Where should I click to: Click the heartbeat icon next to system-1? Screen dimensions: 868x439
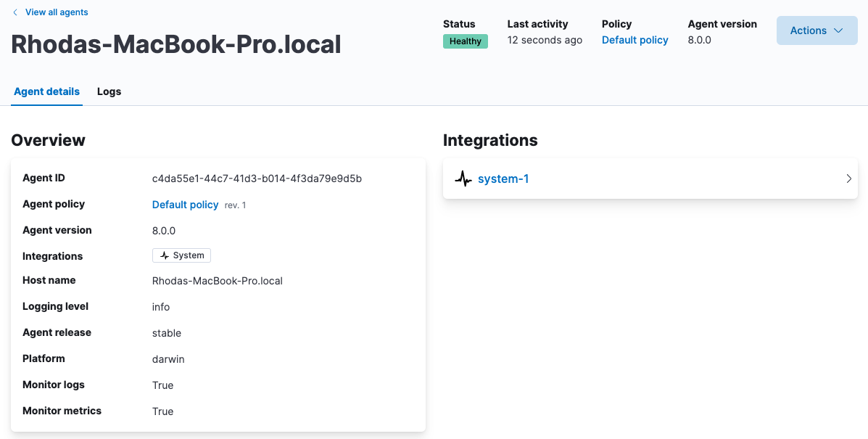pyautogui.click(x=463, y=179)
